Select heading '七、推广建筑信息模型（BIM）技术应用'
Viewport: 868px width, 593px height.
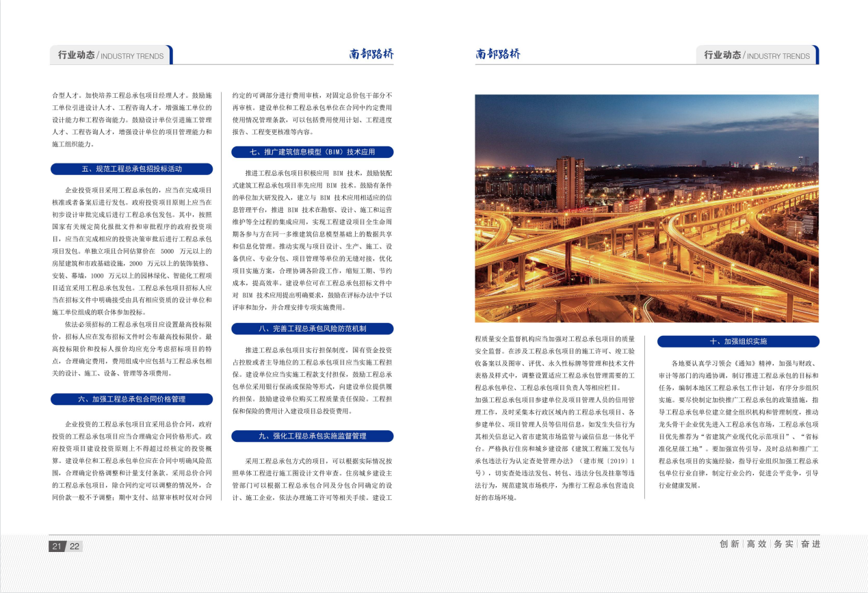[x=312, y=153]
